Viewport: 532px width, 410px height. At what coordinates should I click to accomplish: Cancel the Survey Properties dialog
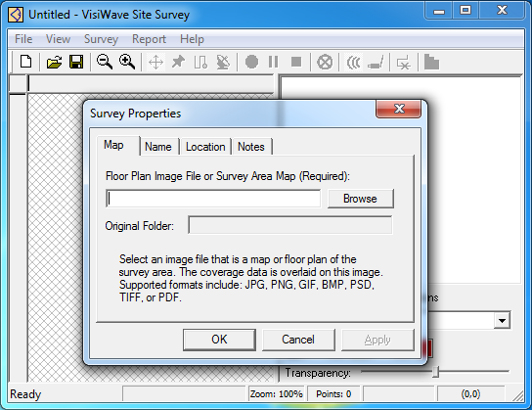pyautogui.click(x=298, y=340)
